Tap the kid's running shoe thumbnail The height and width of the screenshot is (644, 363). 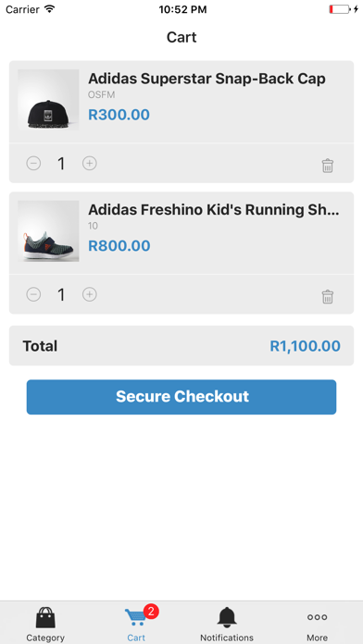click(48, 230)
